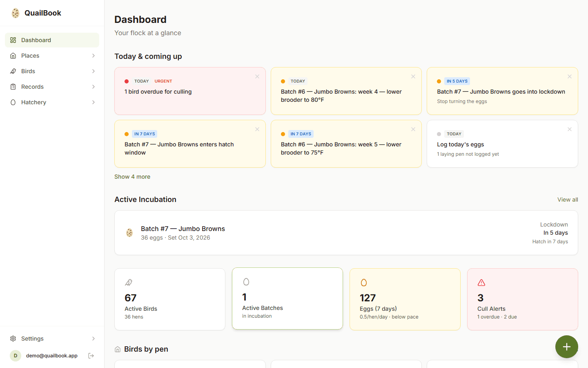Open the Hatchery menu item
Viewport: 588px width, 368px height.
click(52, 102)
